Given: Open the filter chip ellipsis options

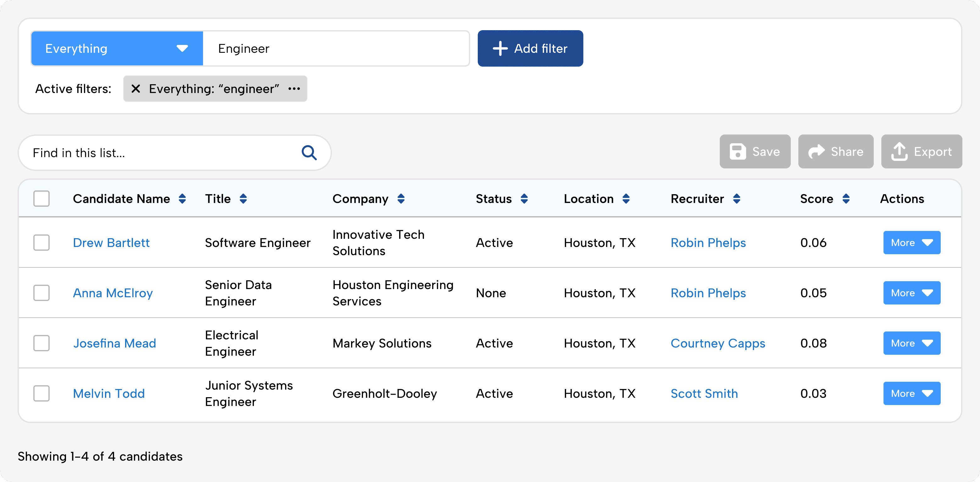Looking at the screenshot, I should tap(294, 89).
